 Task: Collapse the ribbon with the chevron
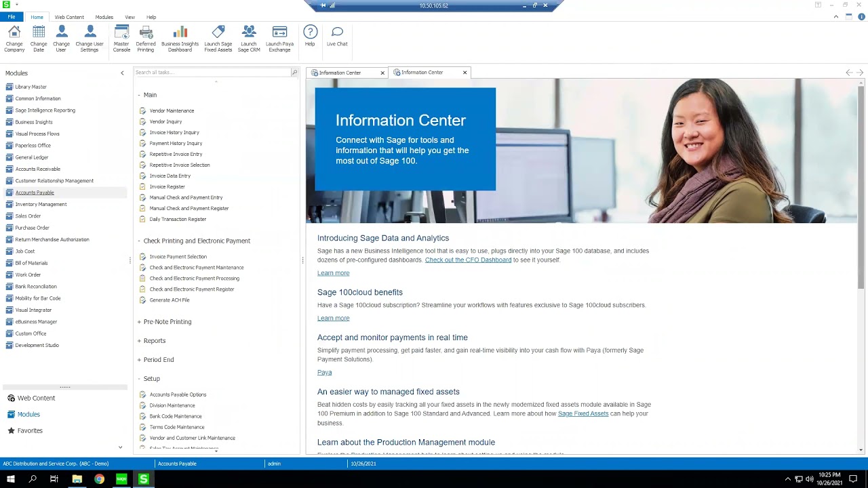tap(836, 17)
